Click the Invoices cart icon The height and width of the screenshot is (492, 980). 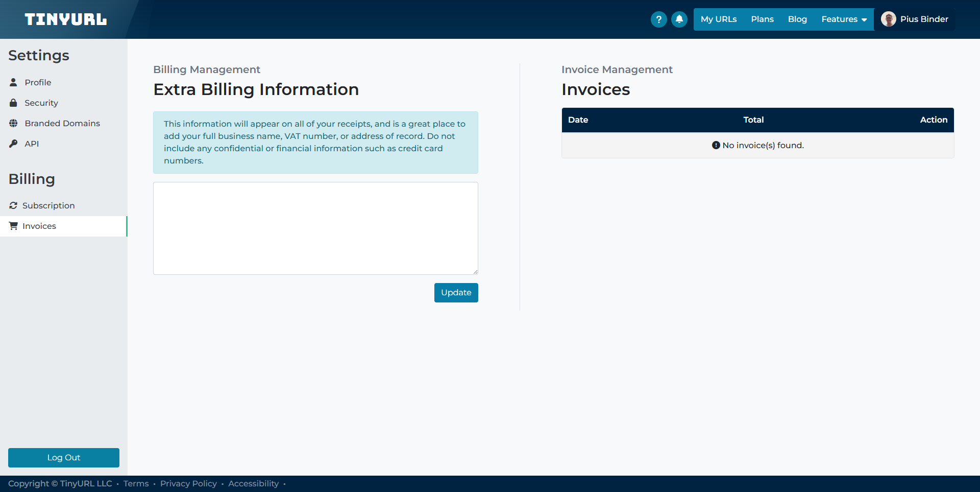pos(13,226)
